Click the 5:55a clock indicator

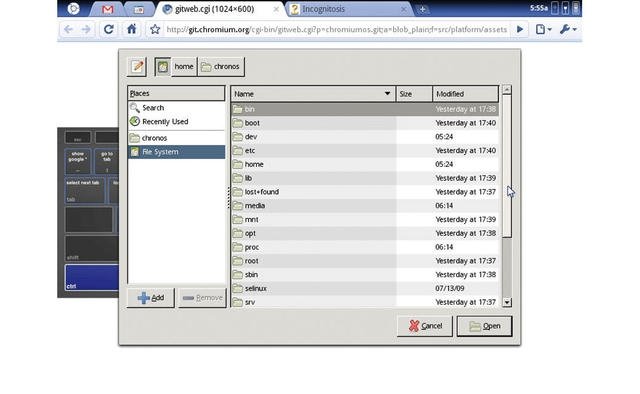pos(538,8)
